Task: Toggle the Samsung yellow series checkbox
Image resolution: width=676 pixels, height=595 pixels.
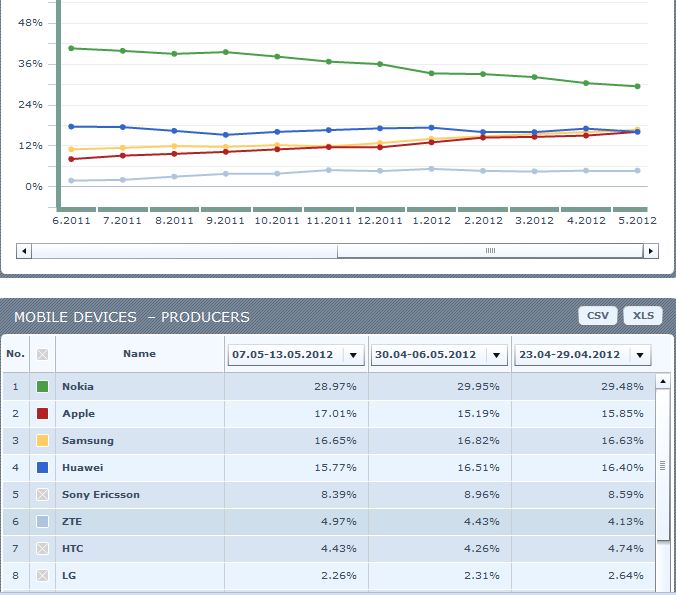Action: pyautogui.click(x=42, y=440)
